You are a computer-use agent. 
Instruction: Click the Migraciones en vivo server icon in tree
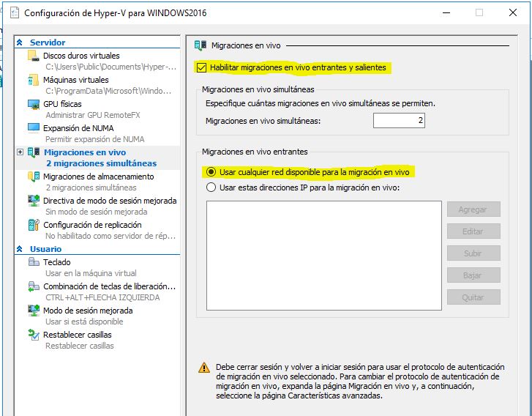click(33, 152)
